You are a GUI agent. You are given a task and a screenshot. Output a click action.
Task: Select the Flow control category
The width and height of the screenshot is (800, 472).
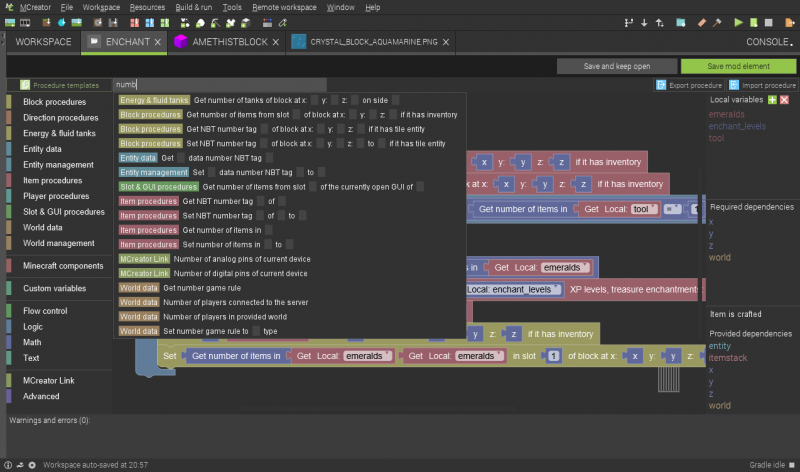click(45, 311)
